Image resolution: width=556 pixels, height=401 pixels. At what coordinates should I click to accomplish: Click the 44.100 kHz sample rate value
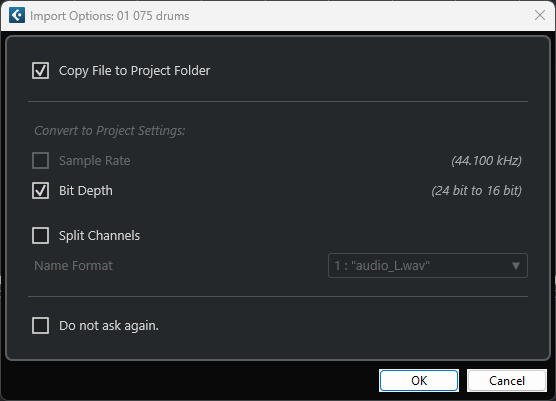(486, 161)
